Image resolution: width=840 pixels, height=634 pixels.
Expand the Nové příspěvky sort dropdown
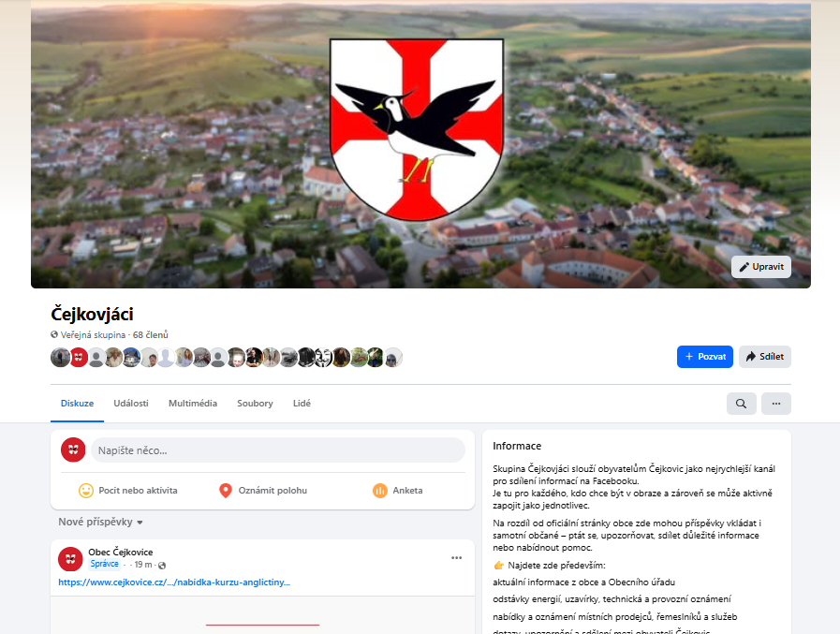click(100, 522)
